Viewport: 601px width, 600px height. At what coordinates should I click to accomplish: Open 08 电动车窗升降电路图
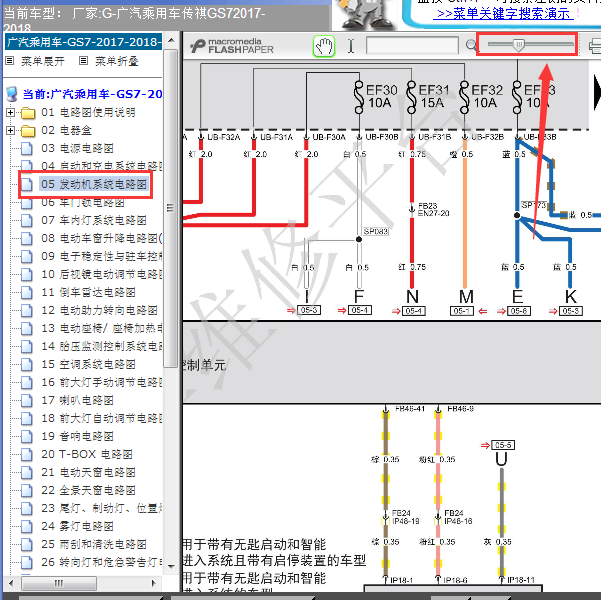[x=101, y=238]
